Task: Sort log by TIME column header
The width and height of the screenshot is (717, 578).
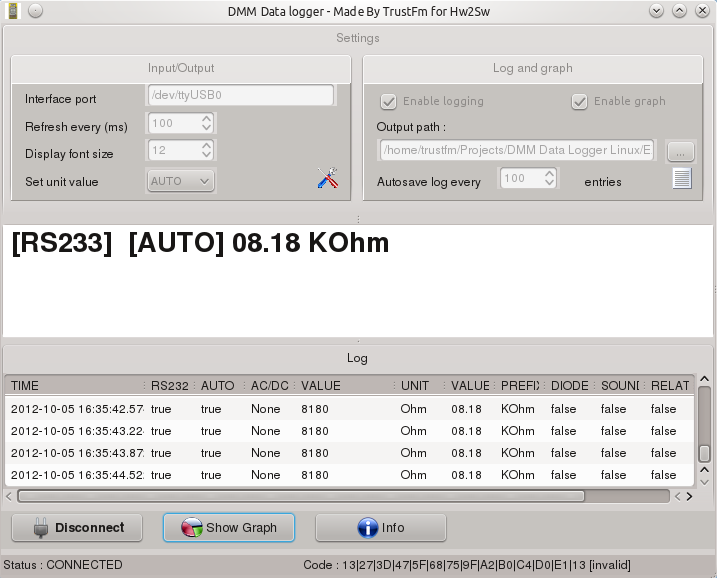Action: tap(75, 385)
